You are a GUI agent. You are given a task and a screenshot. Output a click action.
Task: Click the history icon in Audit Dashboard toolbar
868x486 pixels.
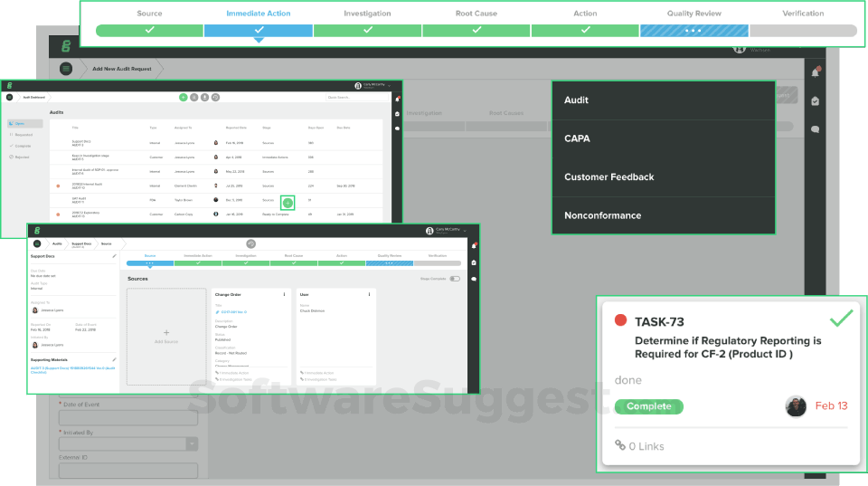tap(216, 98)
